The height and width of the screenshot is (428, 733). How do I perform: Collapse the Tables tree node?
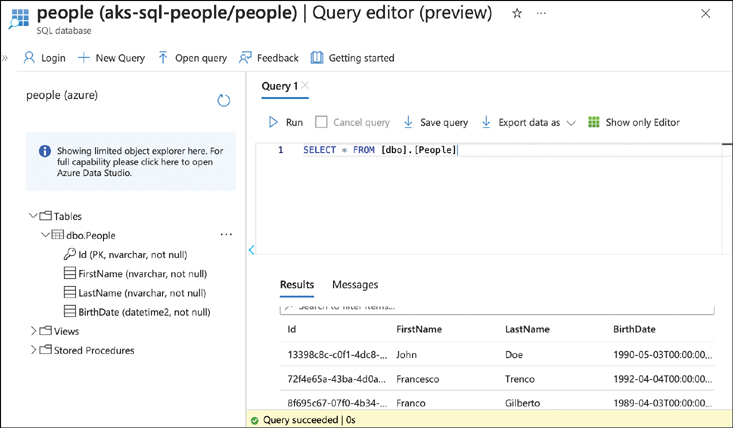(34, 216)
